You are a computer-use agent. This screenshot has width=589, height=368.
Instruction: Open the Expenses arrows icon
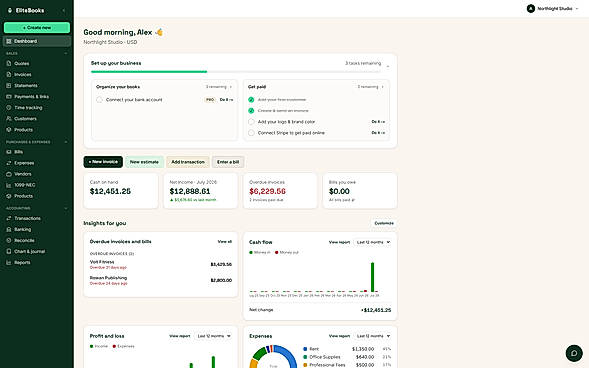pos(9,163)
